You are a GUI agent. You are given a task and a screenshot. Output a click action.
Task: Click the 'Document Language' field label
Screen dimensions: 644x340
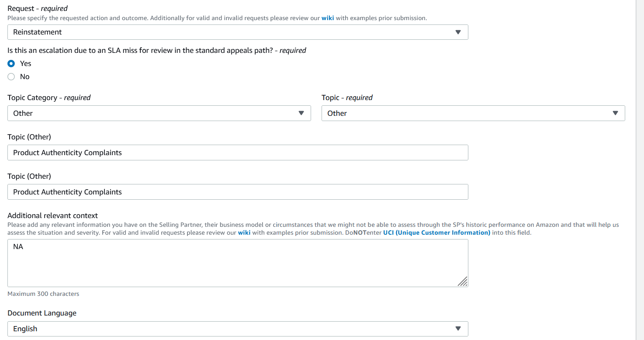pyautogui.click(x=42, y=313)
